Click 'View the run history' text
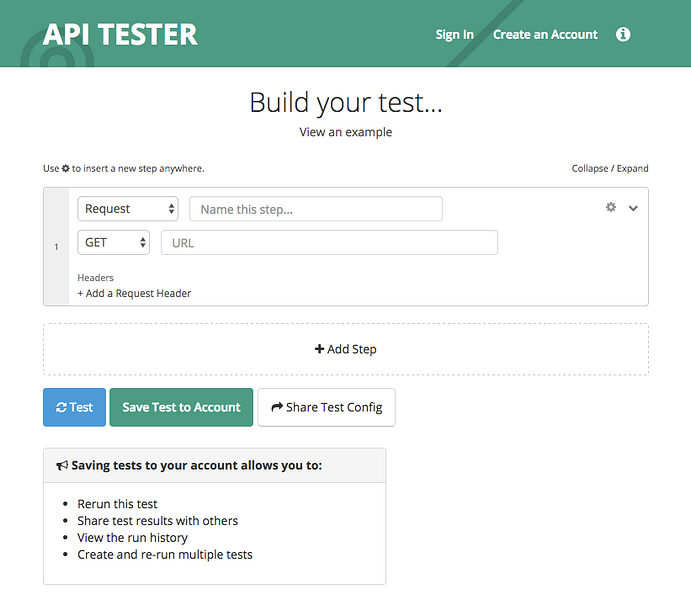This screenshot has width=691, height=600. (133, 537)
